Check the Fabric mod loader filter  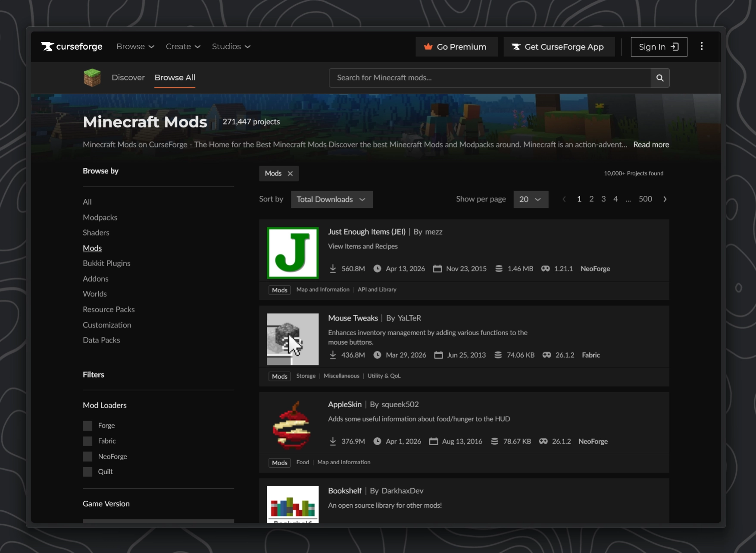click(87, 441)
